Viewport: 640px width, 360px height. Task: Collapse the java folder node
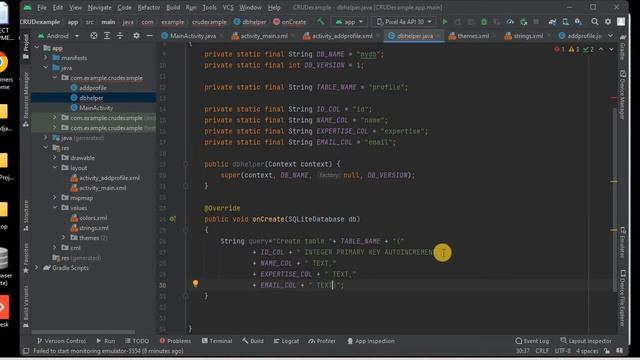click(46, 68)
